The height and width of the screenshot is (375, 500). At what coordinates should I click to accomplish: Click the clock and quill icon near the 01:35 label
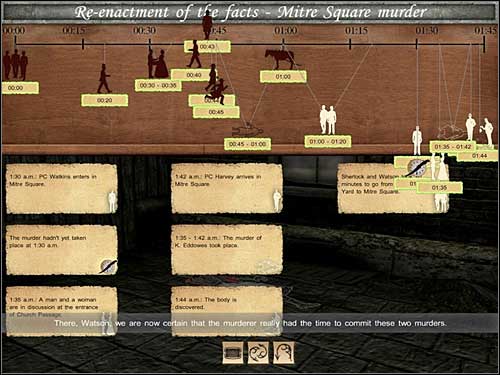point(417,168)
